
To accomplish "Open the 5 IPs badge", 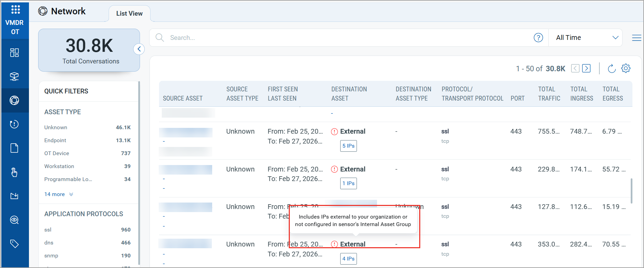I will point(348,146).
